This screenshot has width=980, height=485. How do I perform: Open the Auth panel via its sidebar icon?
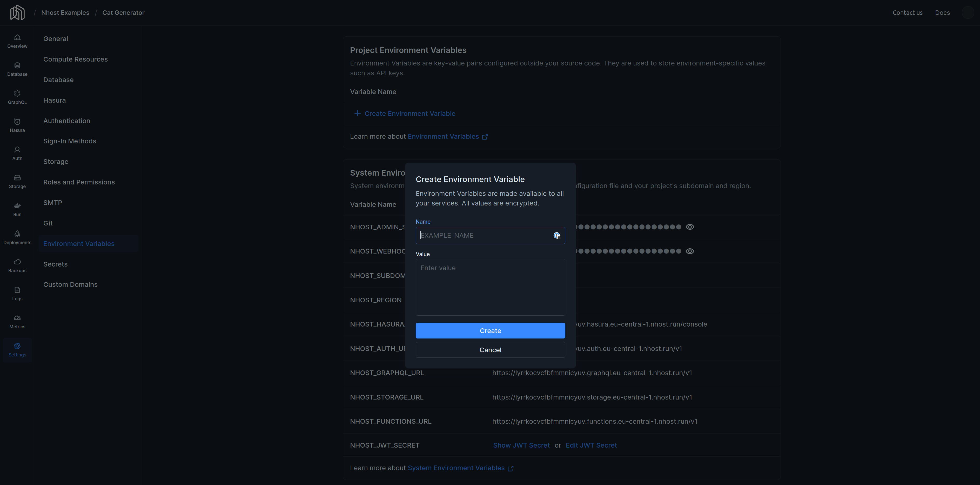point(17,153)
